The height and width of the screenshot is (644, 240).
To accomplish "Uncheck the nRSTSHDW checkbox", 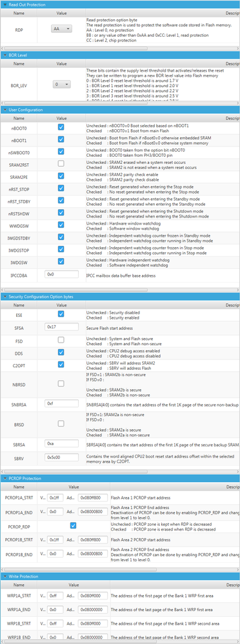I will pos(61,212).
